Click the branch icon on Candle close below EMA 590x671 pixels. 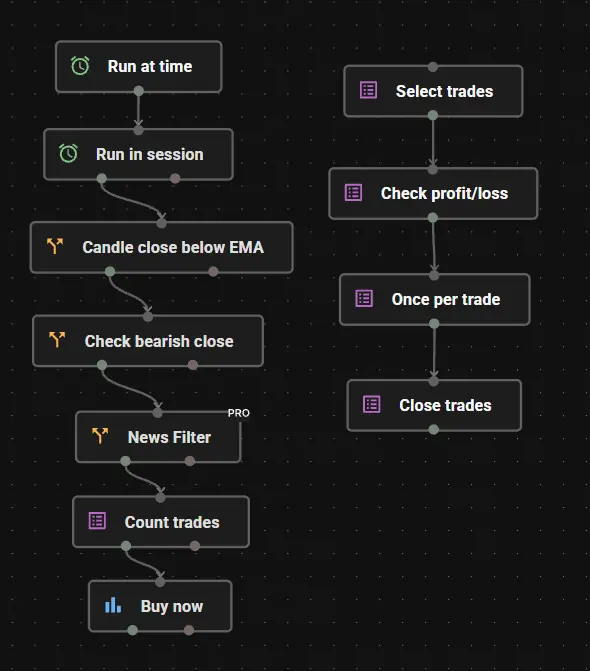coord(55,246)
